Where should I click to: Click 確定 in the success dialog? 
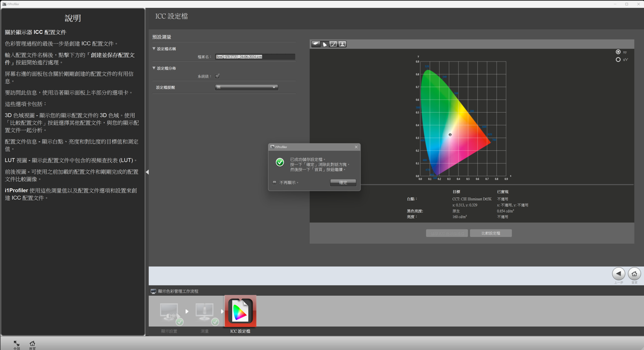(343, 183)
